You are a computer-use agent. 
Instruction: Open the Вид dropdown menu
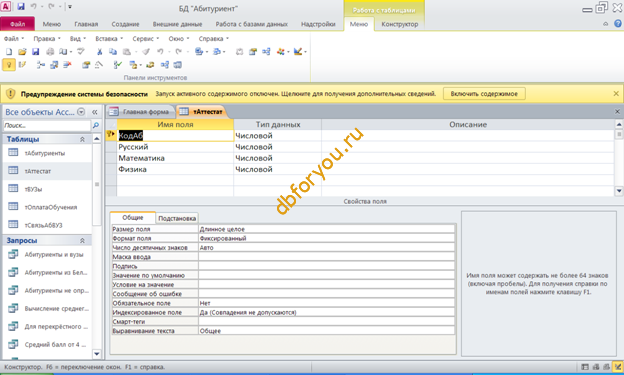coord(78,39)
